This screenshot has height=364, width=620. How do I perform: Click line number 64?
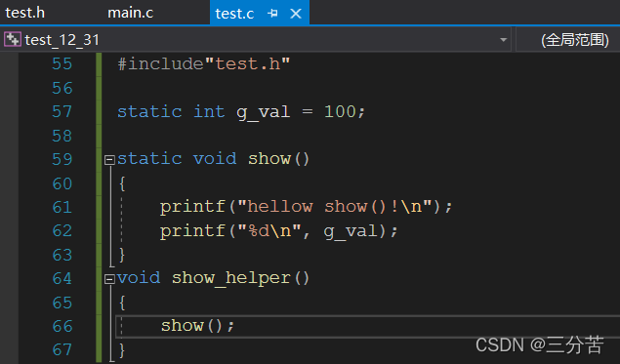coord(62,279)
